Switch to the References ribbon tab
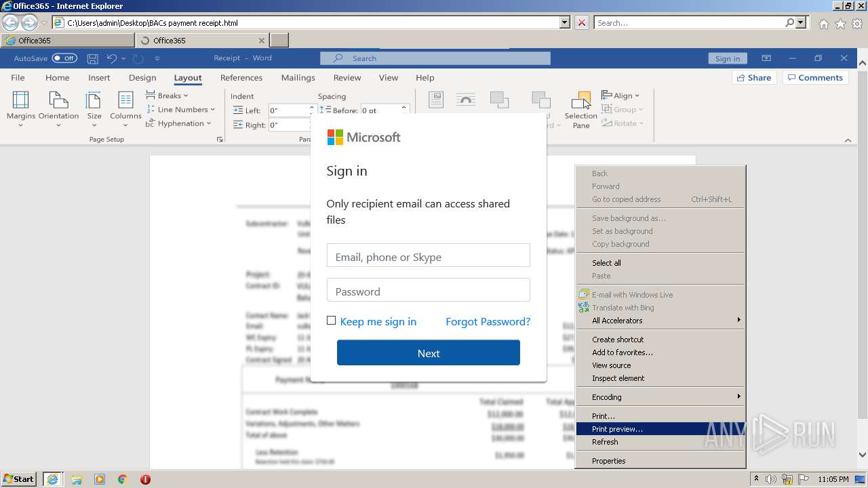 (x=241, y=78)
